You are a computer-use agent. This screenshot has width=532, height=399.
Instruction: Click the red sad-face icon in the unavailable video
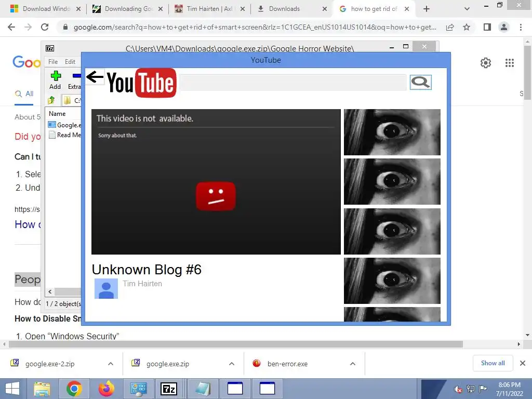(216, 196)
